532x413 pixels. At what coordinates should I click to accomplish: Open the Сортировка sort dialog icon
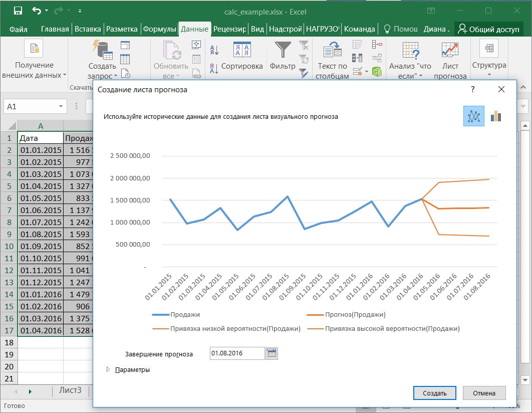[x=242, y=50]
